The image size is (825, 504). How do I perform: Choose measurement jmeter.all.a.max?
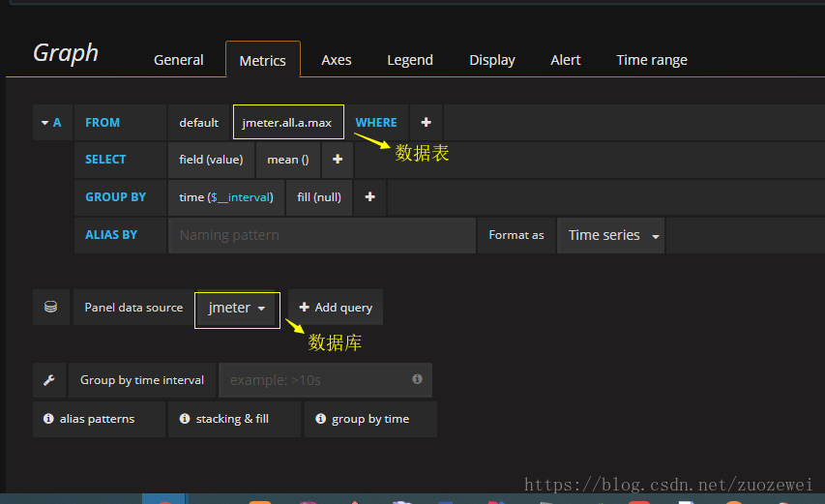288,123
